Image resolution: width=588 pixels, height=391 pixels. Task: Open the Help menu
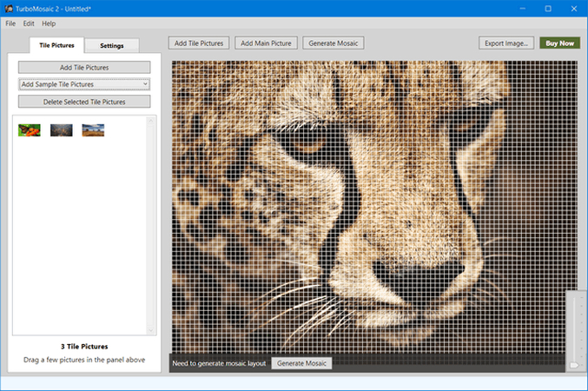pos(49,23)
